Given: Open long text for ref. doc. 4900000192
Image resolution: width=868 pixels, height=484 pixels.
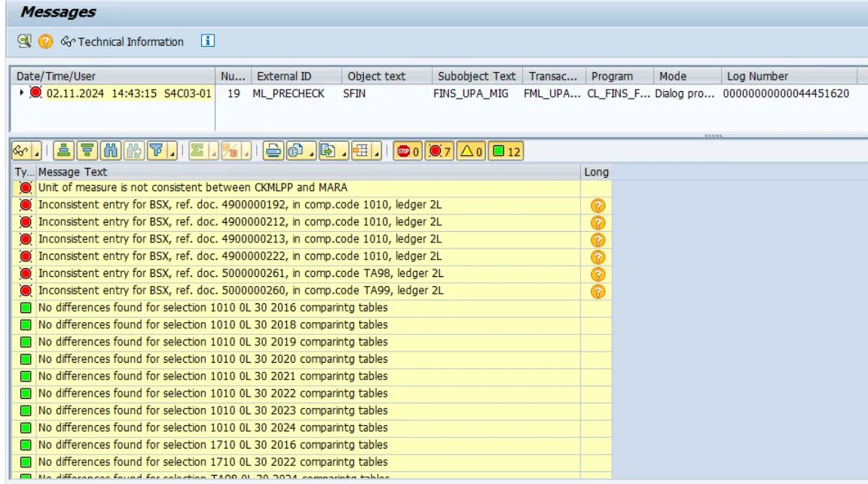Looking at the screenshot, I should click(x=598, y=205).
